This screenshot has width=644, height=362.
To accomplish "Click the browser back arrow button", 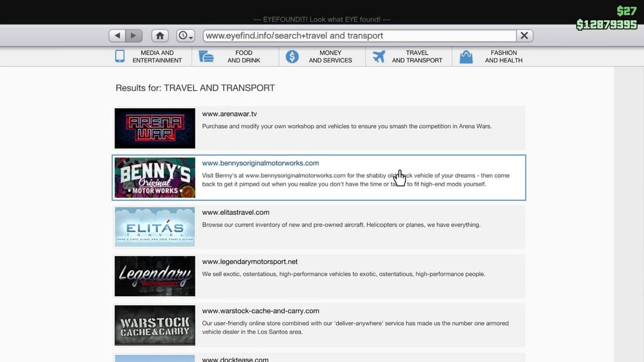I will click(117, 36).
